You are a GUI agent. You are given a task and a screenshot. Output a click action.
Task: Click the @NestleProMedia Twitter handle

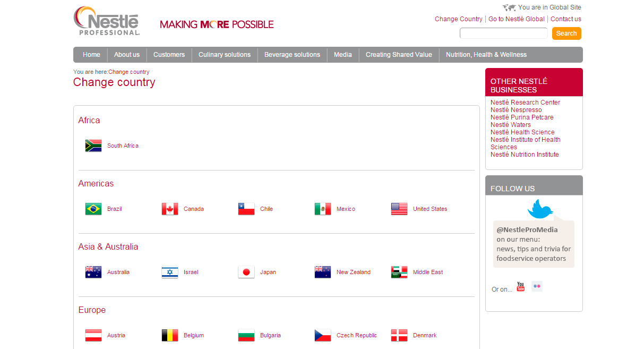tap(527, 230)
